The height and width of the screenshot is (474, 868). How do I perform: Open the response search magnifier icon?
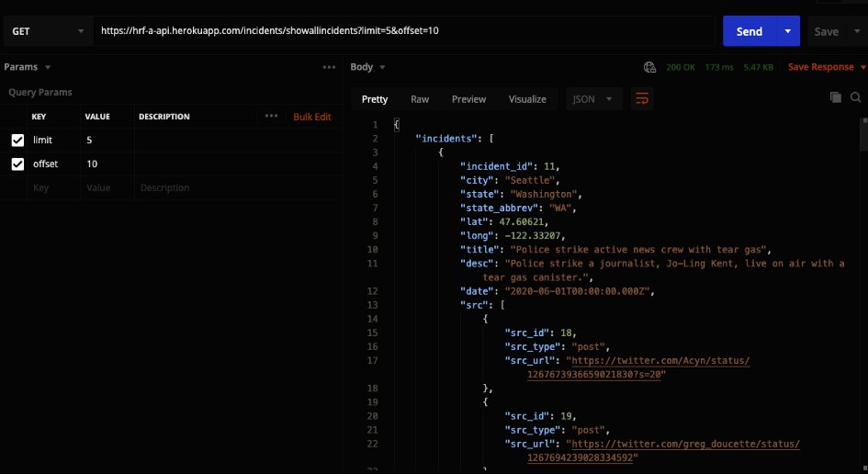(855, 97)
